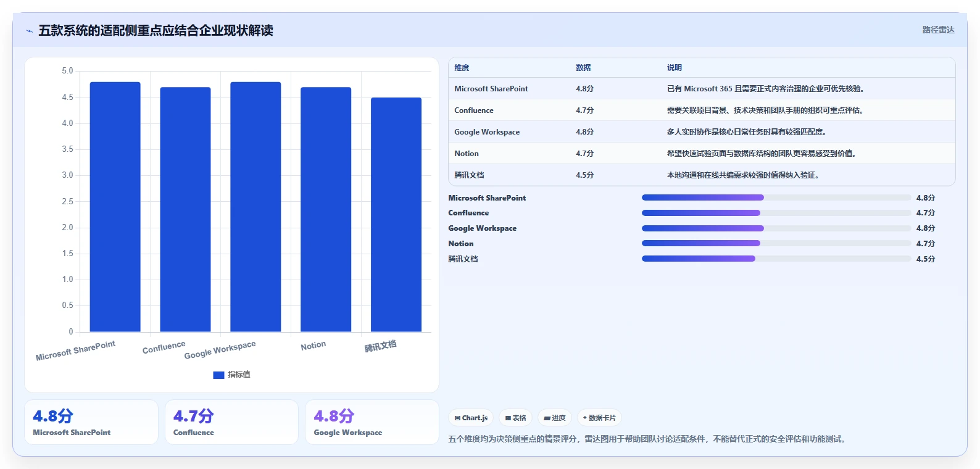Click the description 多人实时协作是核心日常任务
980x469 pixels.
click(747, 132)
